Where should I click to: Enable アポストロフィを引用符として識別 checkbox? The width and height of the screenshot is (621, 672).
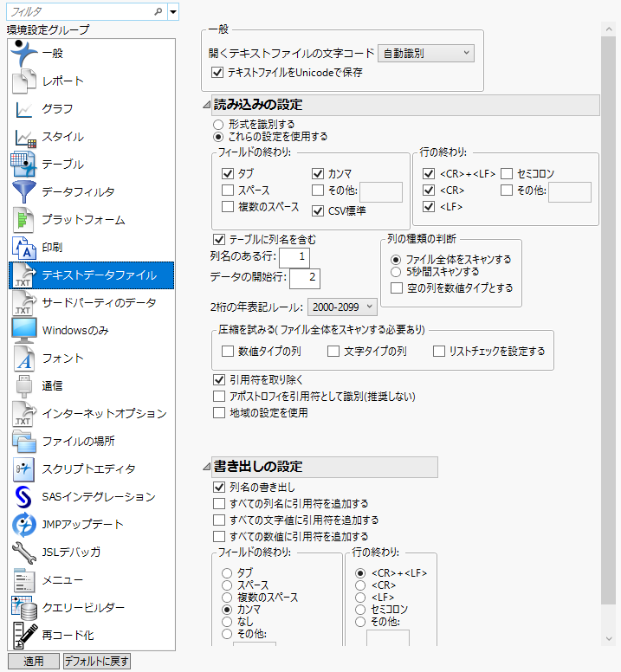(219, 396)
